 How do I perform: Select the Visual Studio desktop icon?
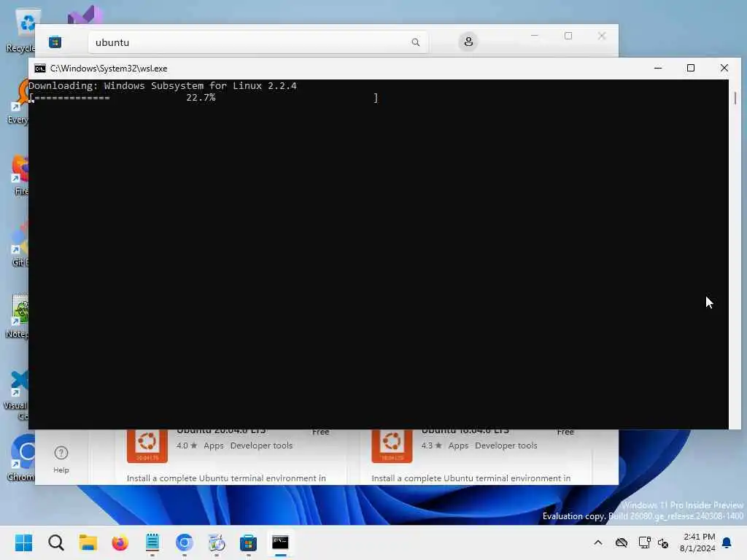(x=85, y=15)
